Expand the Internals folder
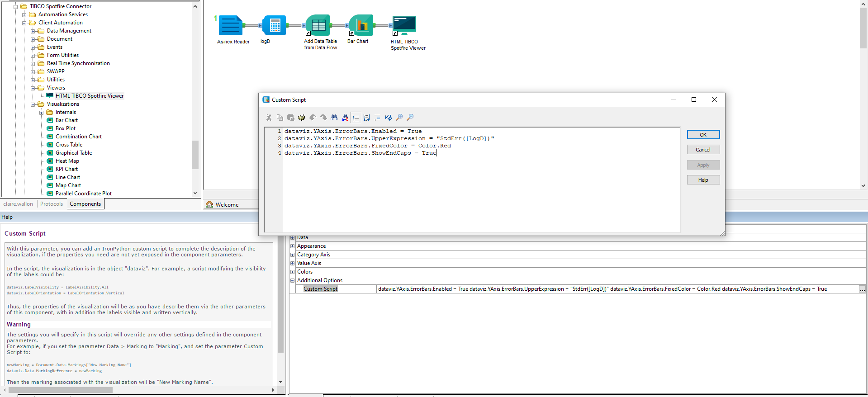The image size is (868, 397). 42,113
